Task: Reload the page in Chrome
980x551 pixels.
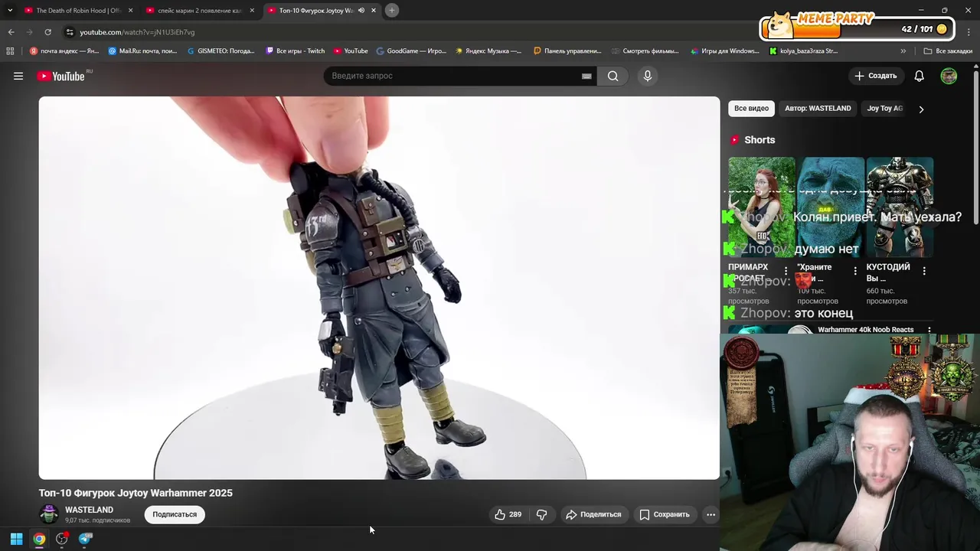Action: point(47,32)
